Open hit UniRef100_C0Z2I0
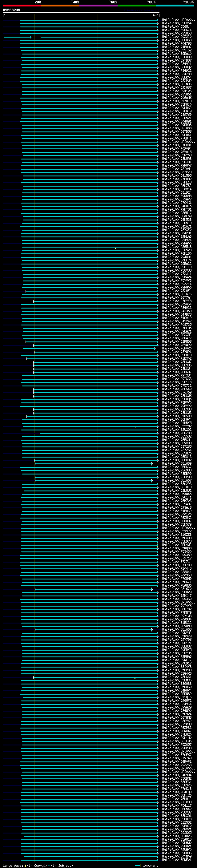 tap(176, 37)
